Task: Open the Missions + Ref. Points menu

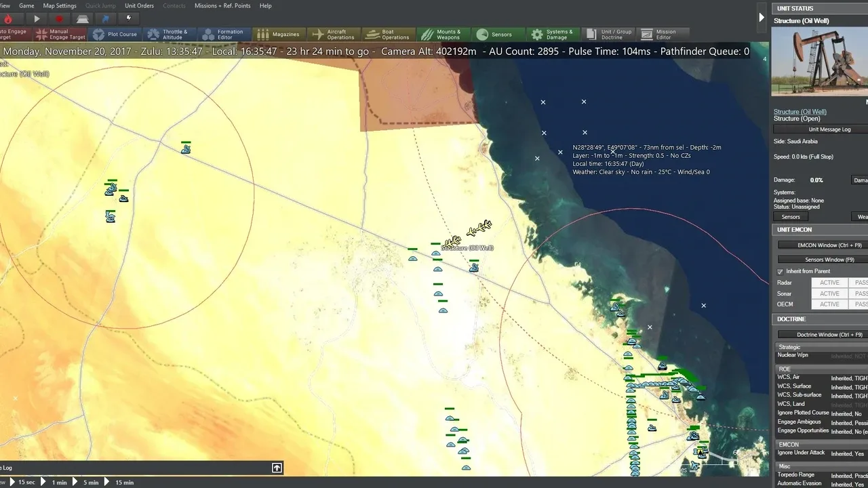Action: pos(222,5)
